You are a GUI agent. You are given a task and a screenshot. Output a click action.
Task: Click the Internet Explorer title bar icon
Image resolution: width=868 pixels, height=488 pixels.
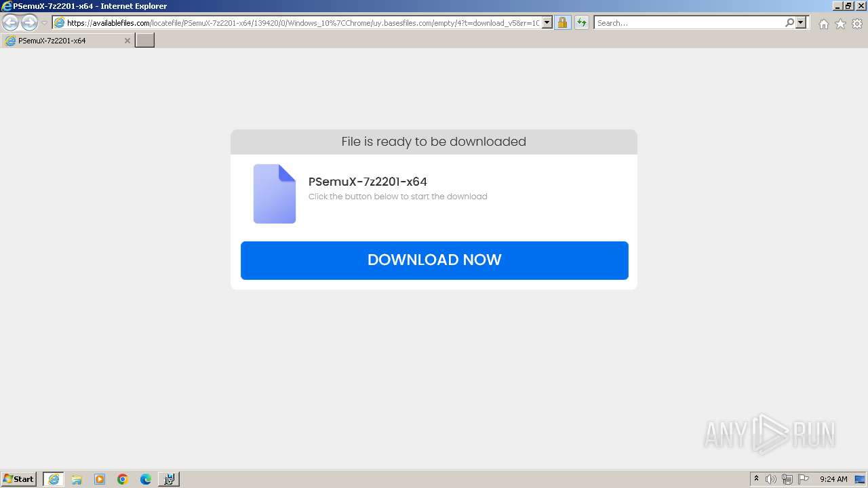7,6
